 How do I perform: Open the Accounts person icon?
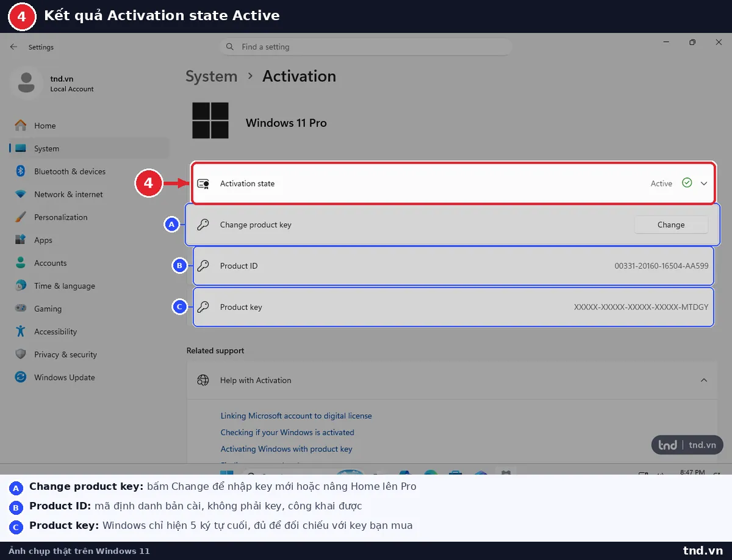point(21,263)
